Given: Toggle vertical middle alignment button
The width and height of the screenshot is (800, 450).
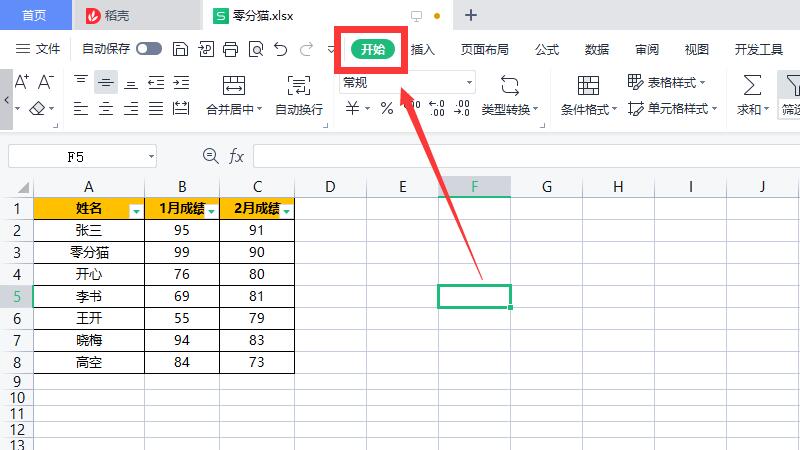Looking at the screenshot, I should tap(106, 82).
